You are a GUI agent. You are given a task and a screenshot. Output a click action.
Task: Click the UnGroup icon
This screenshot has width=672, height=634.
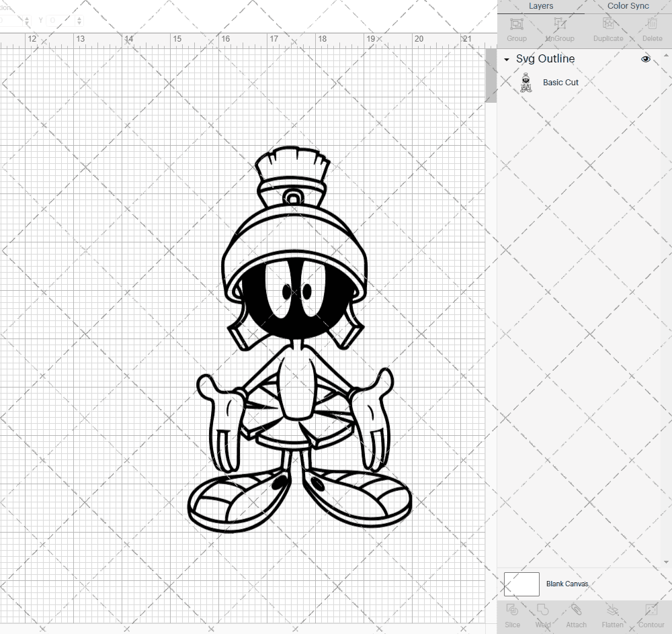click(559, 24)
